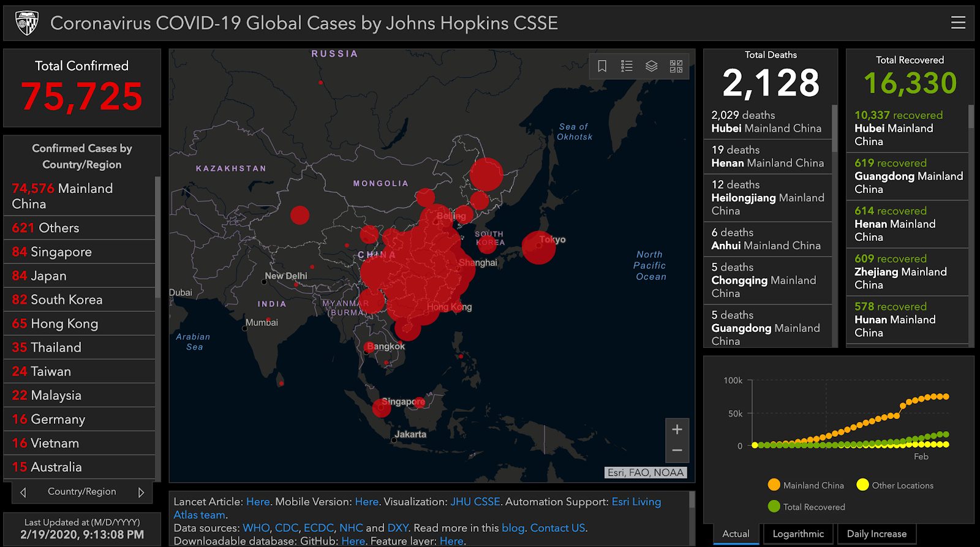Viewport: 980px width, 547px height.
Task: Go to next Country/Region list
Action: point(141,492)
